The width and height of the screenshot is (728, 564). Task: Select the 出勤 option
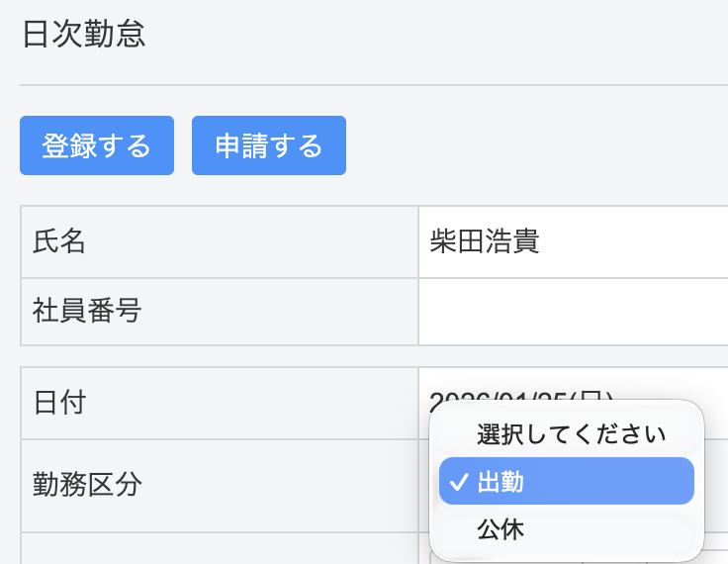(x=566, y=481)
